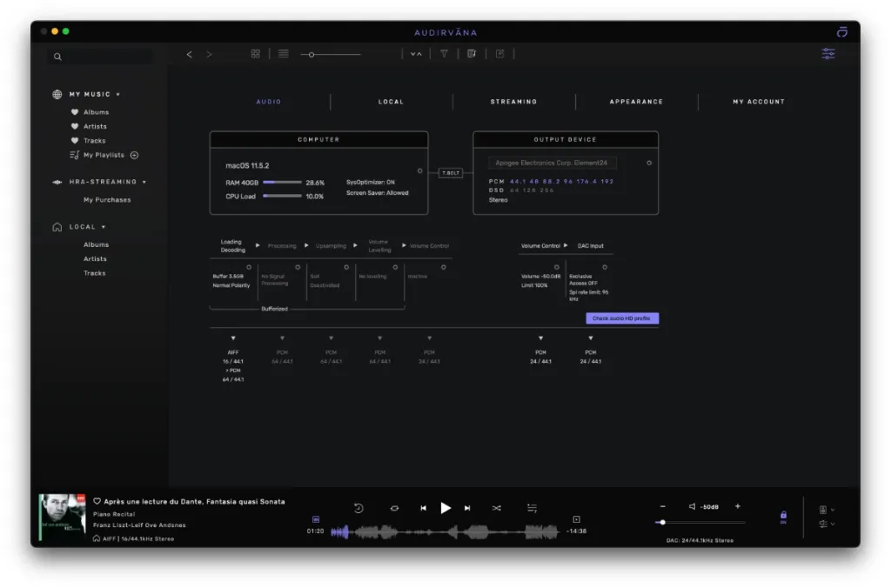This screenshot has height=588, width=891.
Task: Click Processing stage settings circle
Action: click(298, 267)
